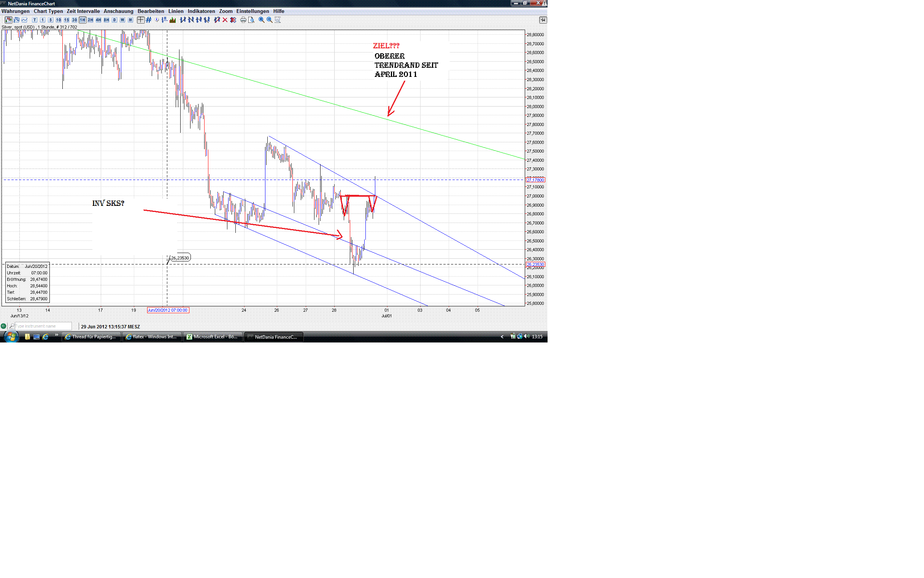Select the 4H interval button
The height and width of the screenshot is (578, 924).
pyautogui.click(x=98, y=20)
